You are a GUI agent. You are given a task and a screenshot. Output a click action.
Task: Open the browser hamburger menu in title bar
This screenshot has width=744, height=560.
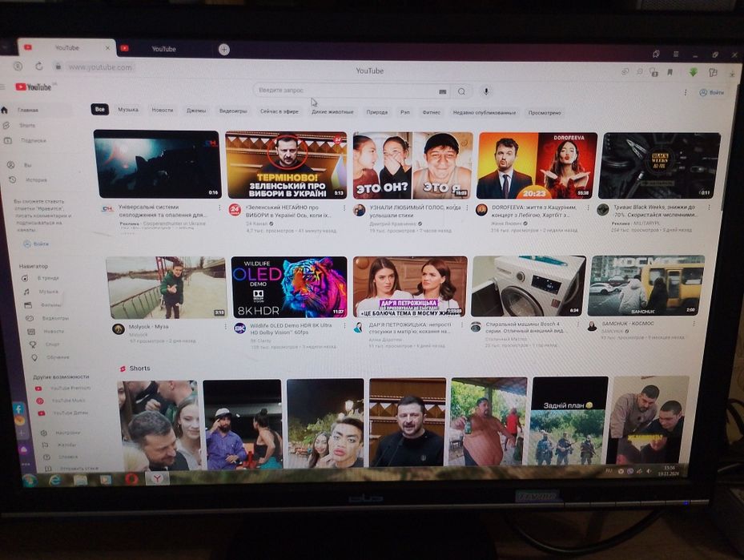click(676, 54)
